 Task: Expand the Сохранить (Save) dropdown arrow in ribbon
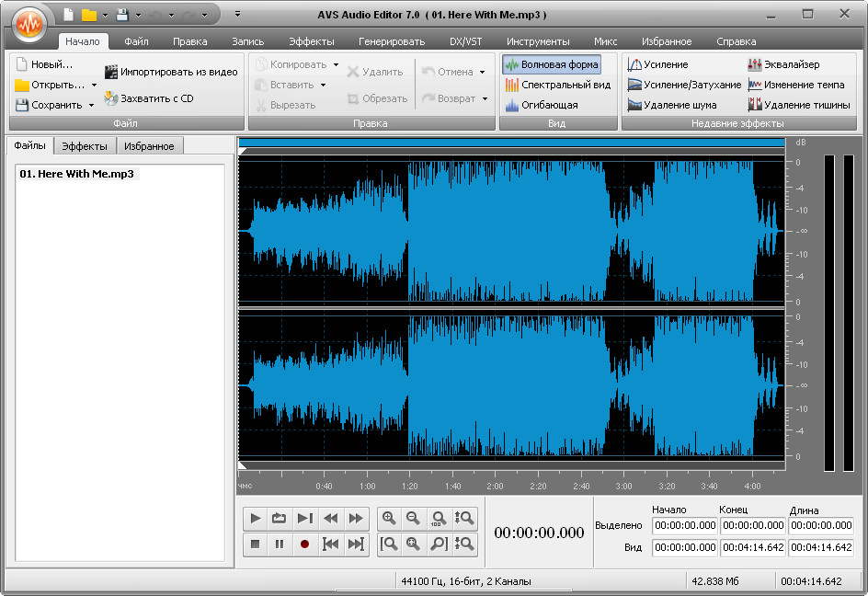tap(91, 105)
